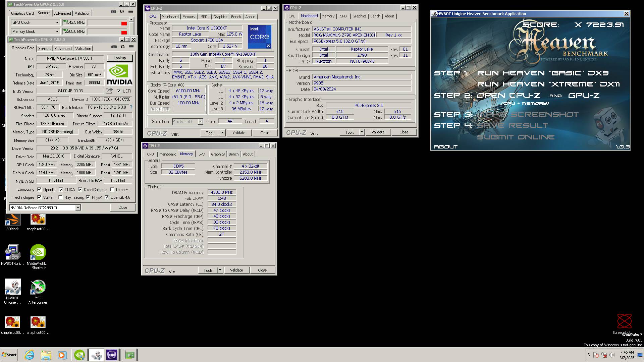Image resolution: width=644 pixels, height=362 pixels.
Task: Switch to the Validation tab in the front GPU-Z window
Action: tap(83, 49)
